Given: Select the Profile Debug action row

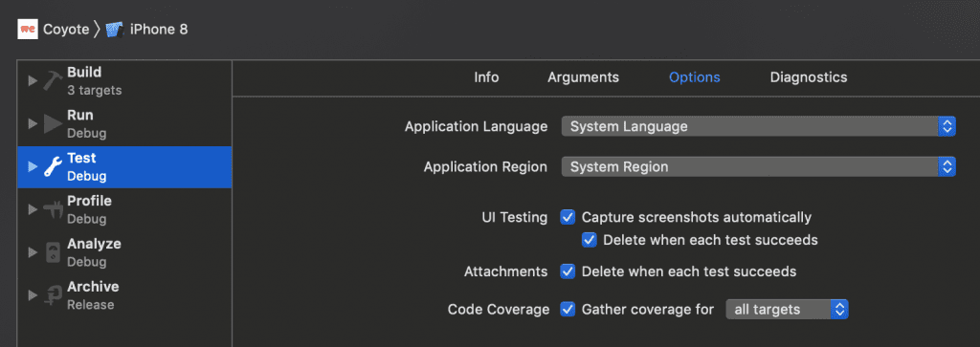Looking at the screenshot, I should [x=124, y=210].
